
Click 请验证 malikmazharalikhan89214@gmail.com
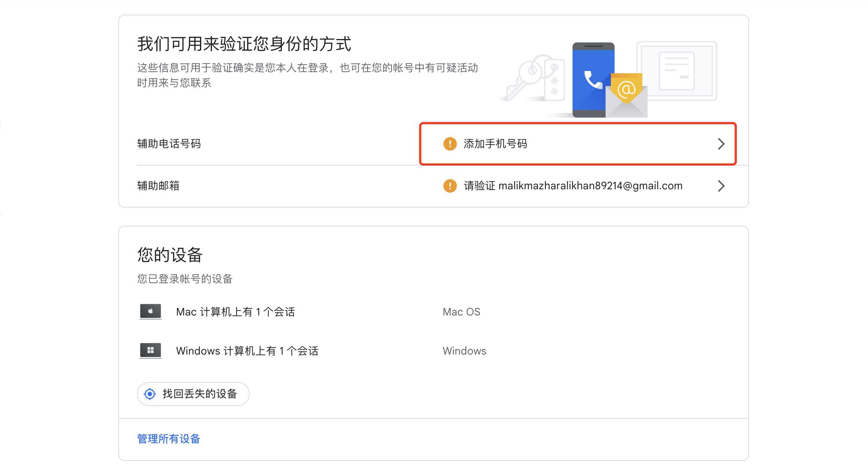click(x=573, y=186)
